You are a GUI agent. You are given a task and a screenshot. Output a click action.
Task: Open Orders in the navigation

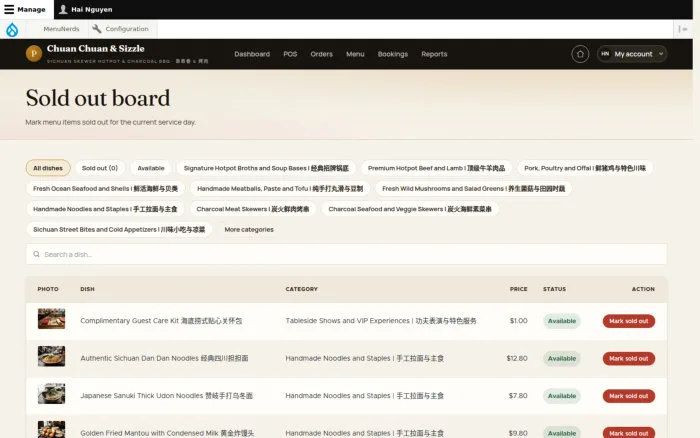(321, 54)
